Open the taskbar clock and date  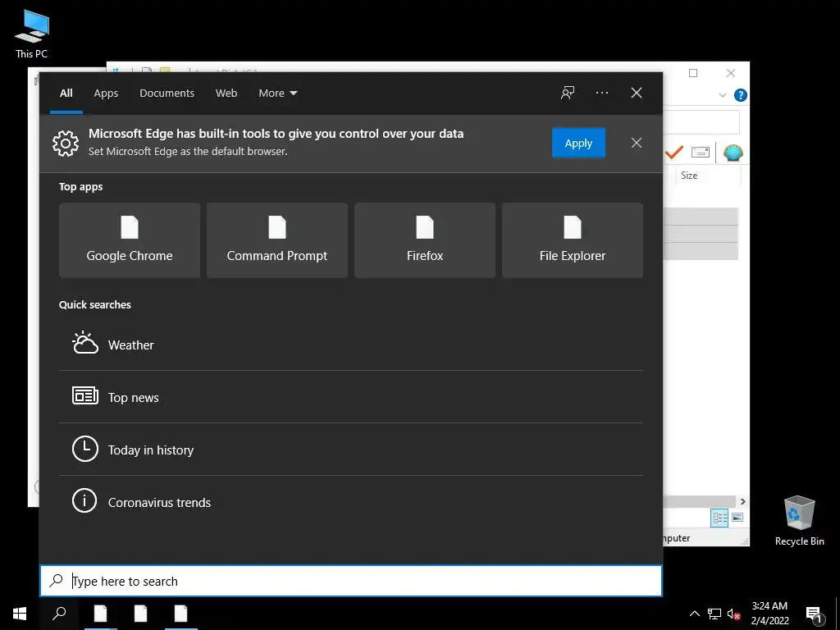click(x=769, y=614)
